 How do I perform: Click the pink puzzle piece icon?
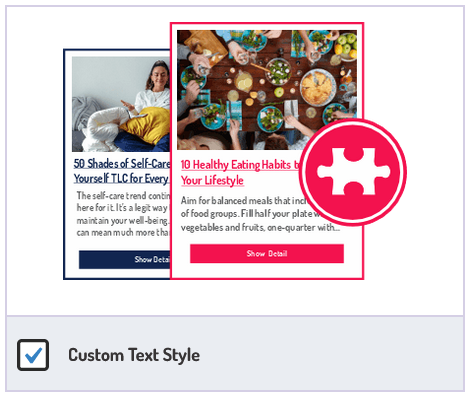click(353, 172)
